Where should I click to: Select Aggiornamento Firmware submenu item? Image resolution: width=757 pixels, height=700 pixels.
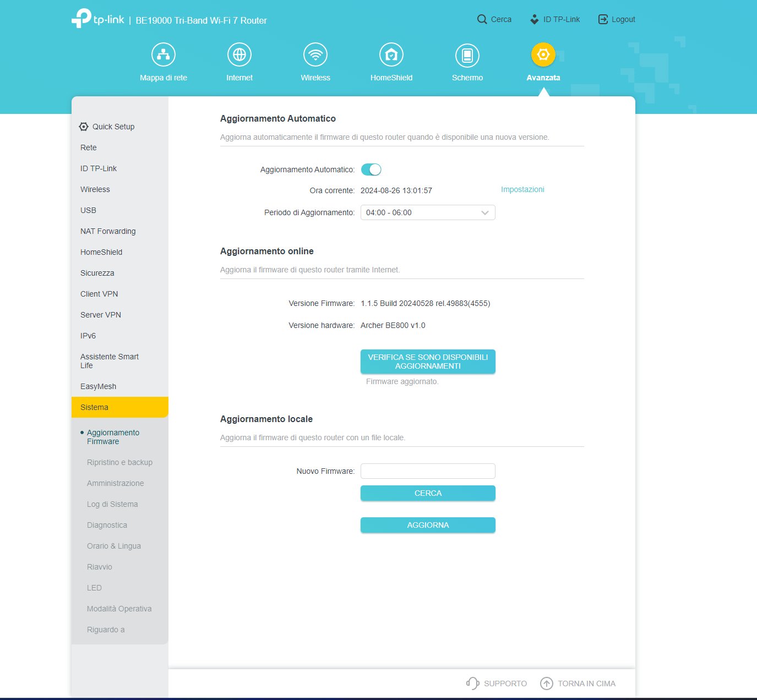(113, 437)
